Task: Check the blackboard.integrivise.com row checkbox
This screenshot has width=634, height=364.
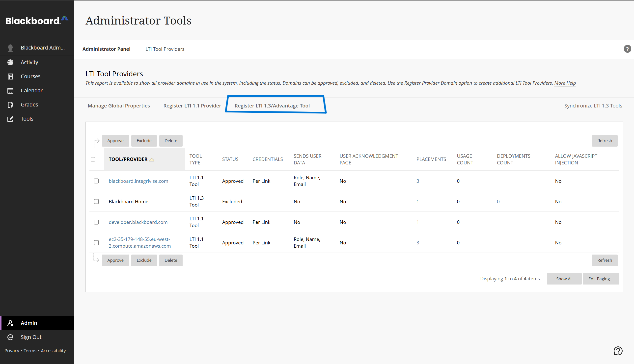Action: coord(96,181)
